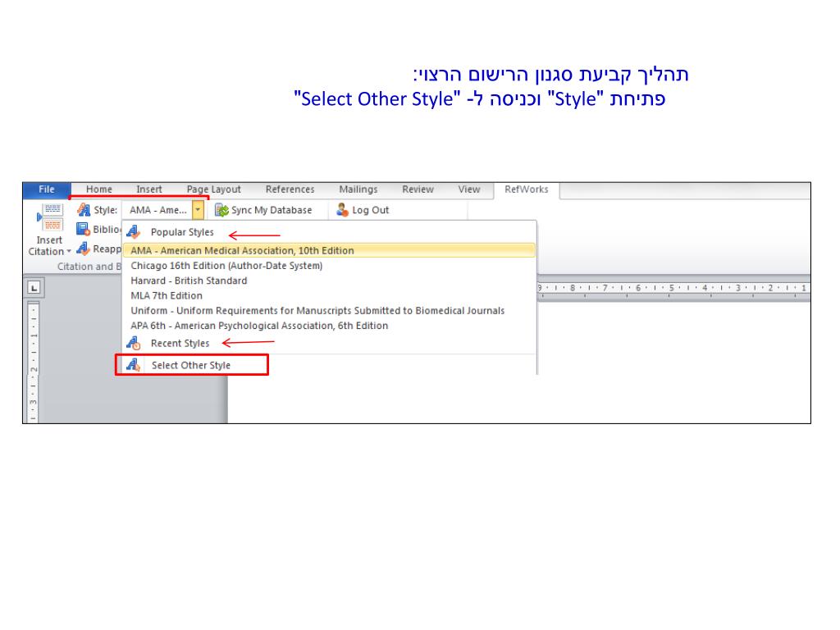Image resolution: width=840 pixels, height=630 pixels.
Task: Choose AMA American Medical Association 10th Edition
Action: [x=329, y=251]
